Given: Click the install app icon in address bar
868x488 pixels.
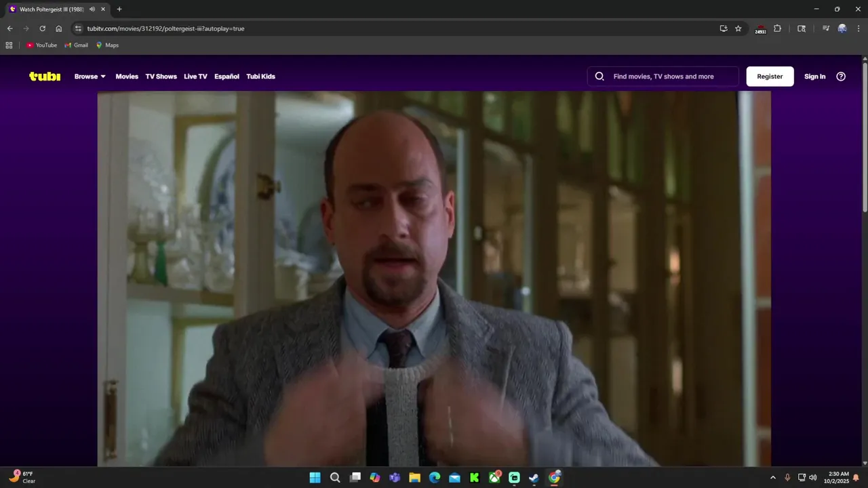Looking at the screenshot, I should coord(724,28).
